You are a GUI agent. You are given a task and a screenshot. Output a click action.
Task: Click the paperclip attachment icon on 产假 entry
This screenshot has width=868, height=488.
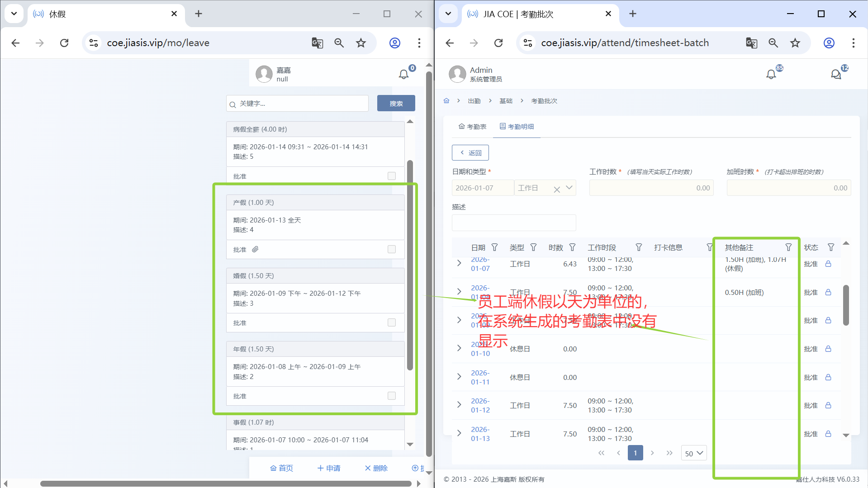(x=255, y=249)
